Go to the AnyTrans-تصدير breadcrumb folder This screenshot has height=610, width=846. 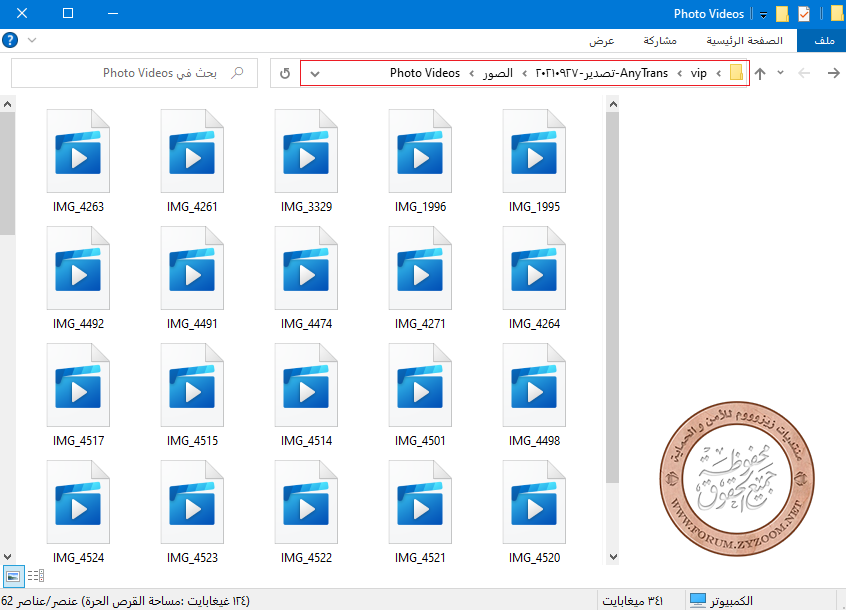pyautogui.click(x=602, y=73)
